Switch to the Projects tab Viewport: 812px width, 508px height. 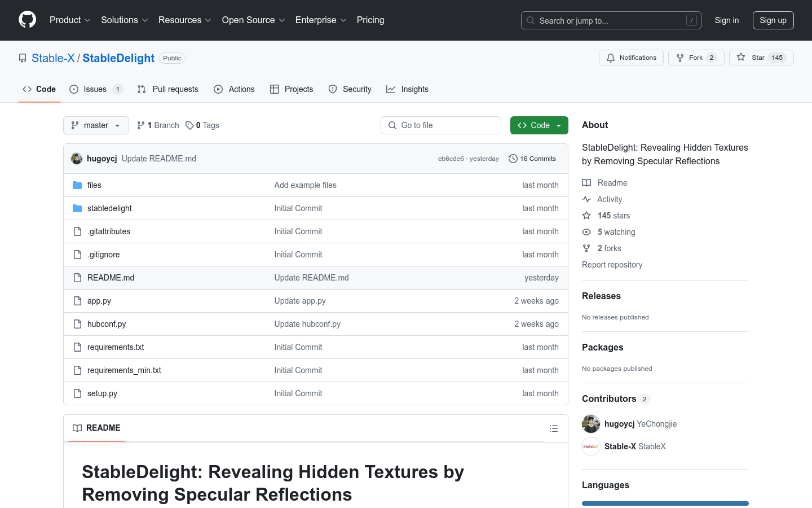[x=292, y=89]
